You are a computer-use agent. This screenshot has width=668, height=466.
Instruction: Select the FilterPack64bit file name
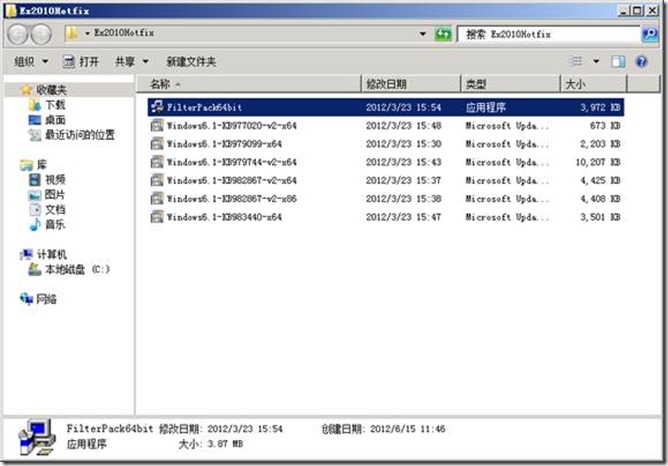(x=204, y=107)
